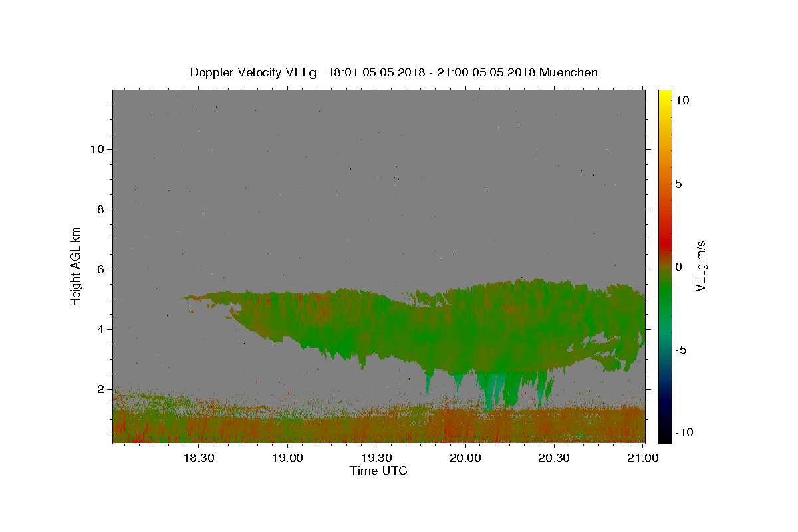Viewport: 798px width, 532px height.
Task: Click the height tick label 6
Action: 101,269
